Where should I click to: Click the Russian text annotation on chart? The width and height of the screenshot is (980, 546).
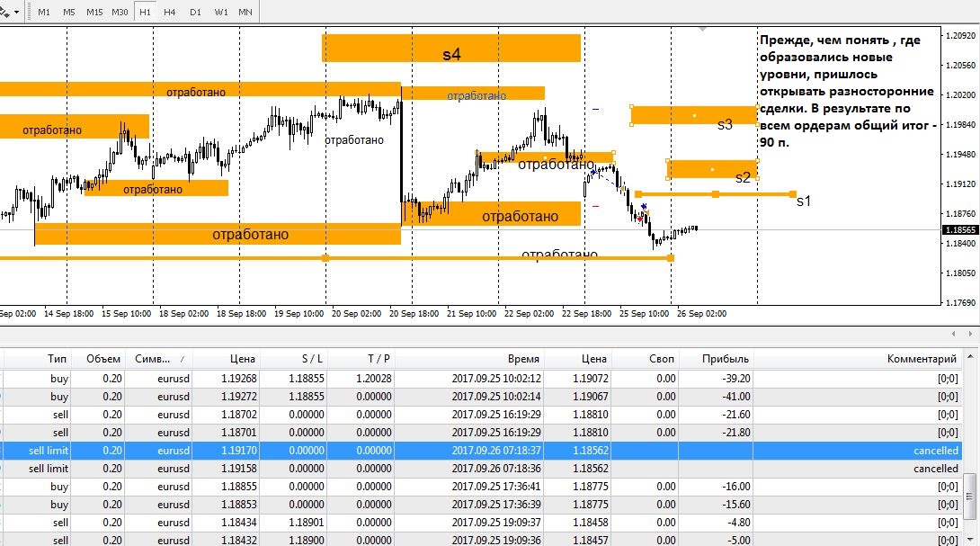pos(848,92)
